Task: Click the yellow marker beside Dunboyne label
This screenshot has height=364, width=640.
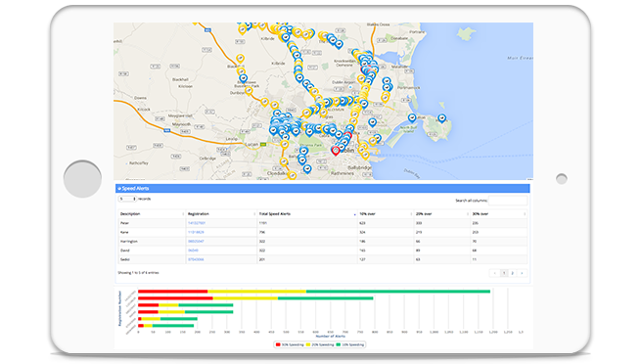Action: click(249, 90)
